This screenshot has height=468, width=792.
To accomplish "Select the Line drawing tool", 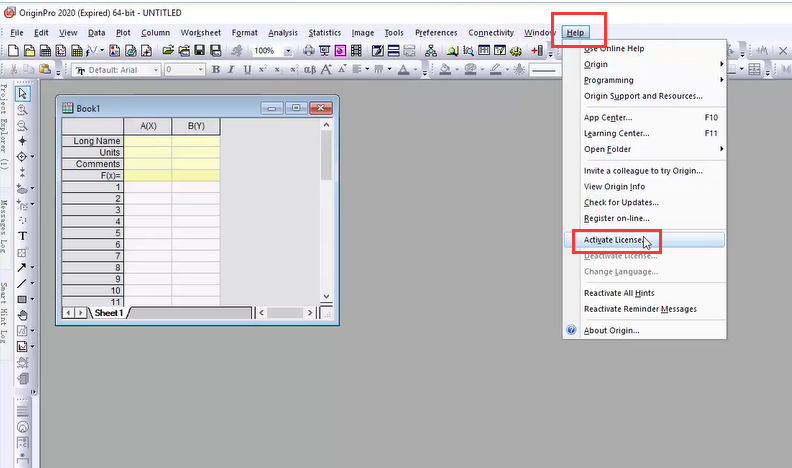I will coord(22,283).
